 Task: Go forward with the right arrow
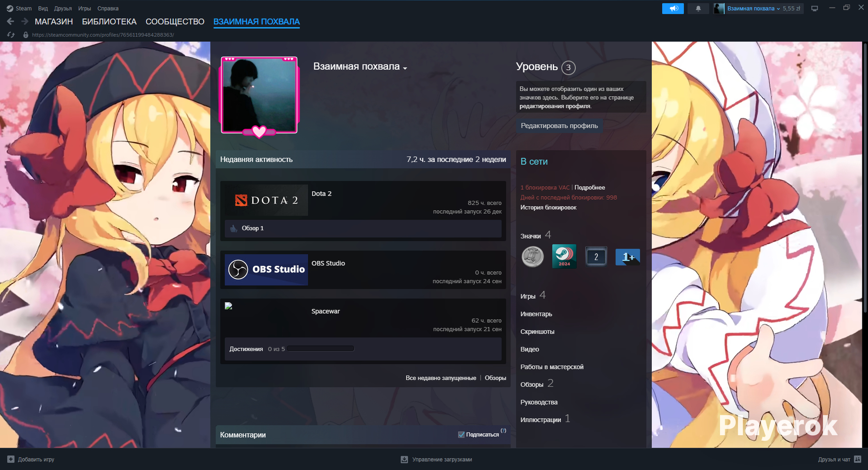(x=25, y=22)
